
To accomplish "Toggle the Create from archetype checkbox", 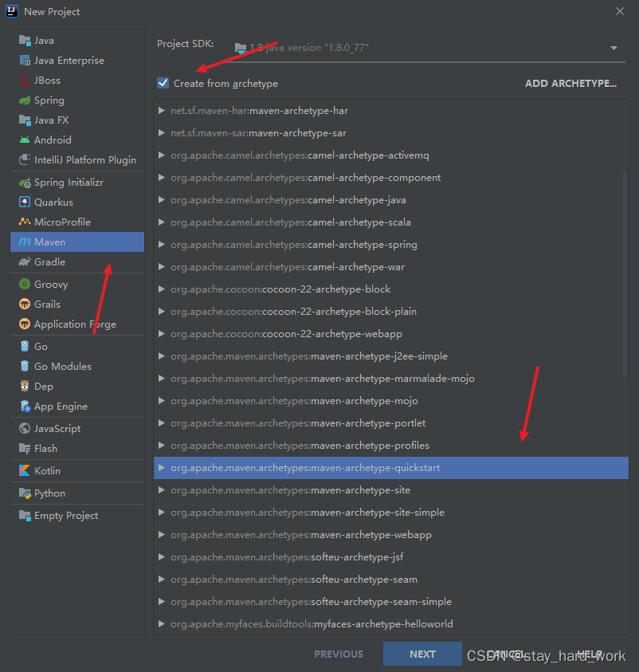I will (x=163, y=83).
